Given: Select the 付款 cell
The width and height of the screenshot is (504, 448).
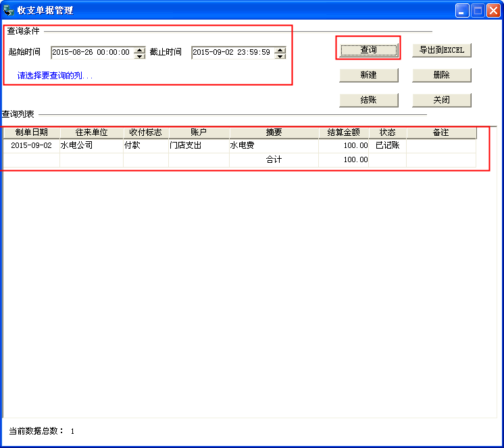Looking at the screenshot, I should point(146,145).
